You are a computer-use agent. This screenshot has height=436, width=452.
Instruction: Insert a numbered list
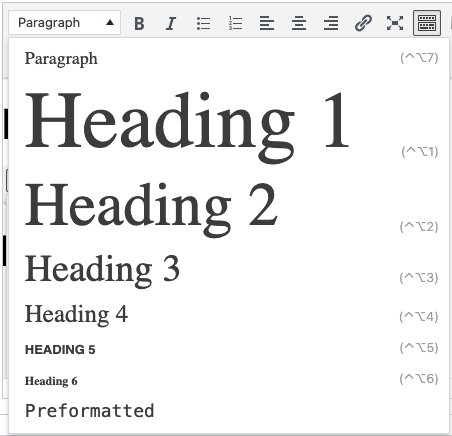235,23
